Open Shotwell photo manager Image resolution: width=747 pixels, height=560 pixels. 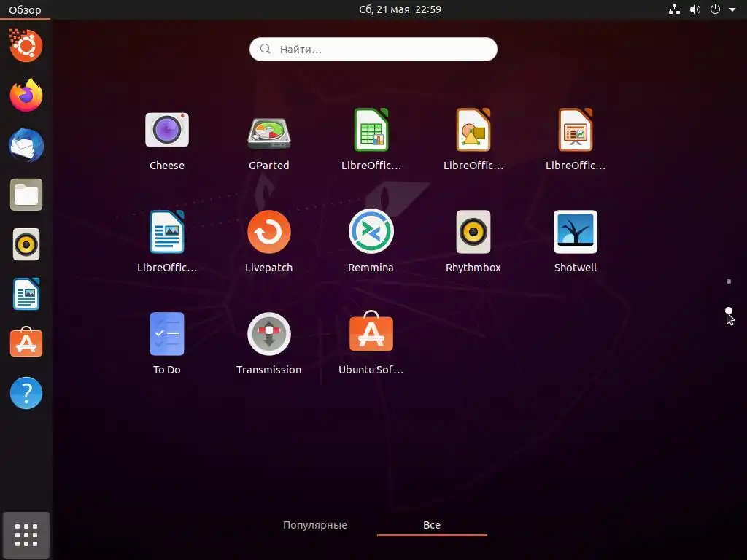coord(576,232)
